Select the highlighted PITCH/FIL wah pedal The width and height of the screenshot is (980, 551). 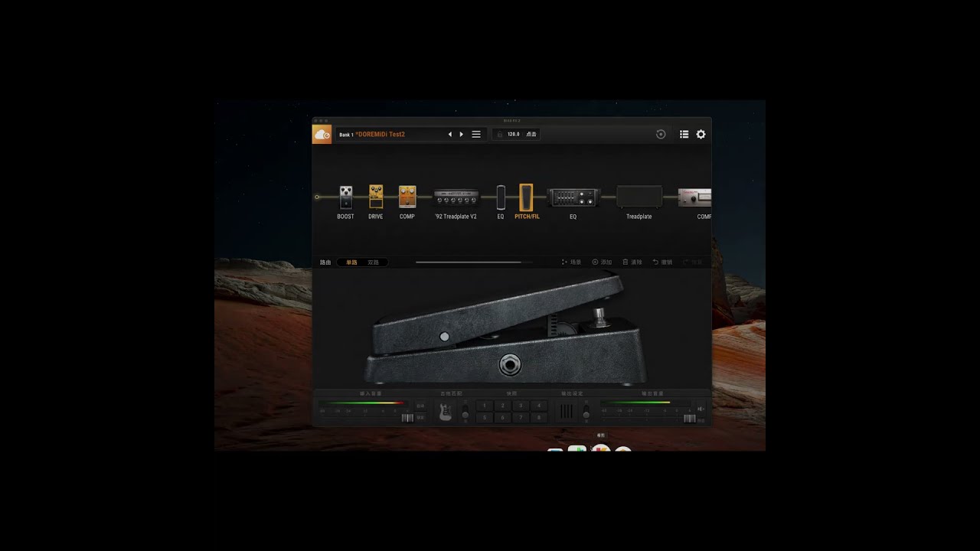527,197
